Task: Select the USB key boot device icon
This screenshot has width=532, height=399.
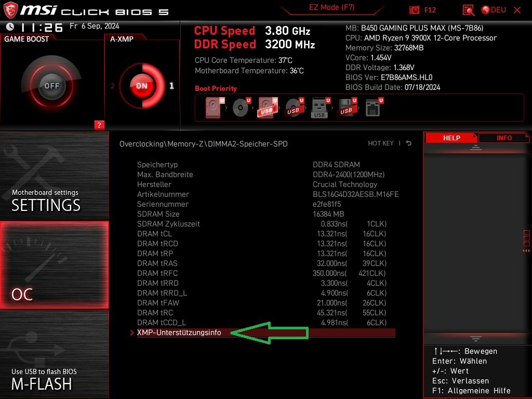Action: [320, 108]
